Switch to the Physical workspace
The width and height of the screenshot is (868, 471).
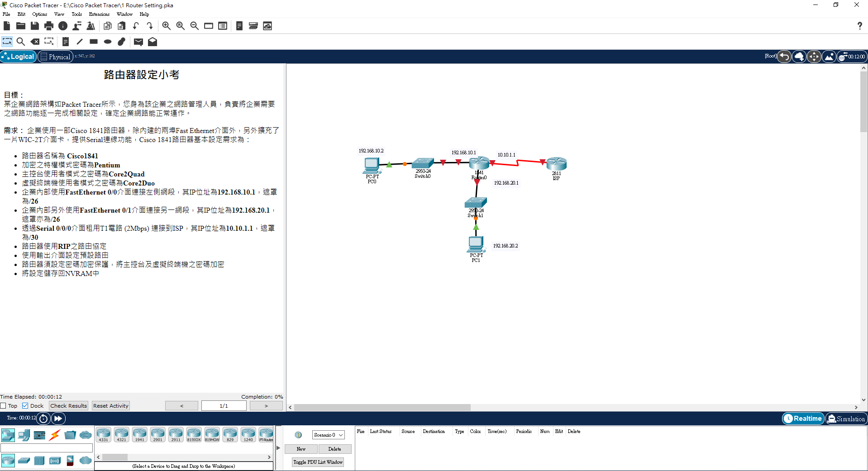[x=56, y=57]
